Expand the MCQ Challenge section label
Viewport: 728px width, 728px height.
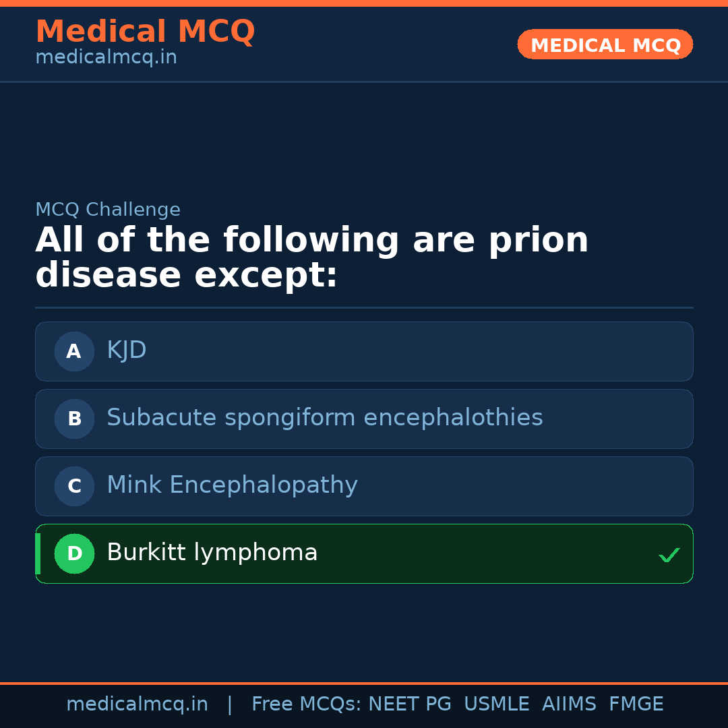108,210
